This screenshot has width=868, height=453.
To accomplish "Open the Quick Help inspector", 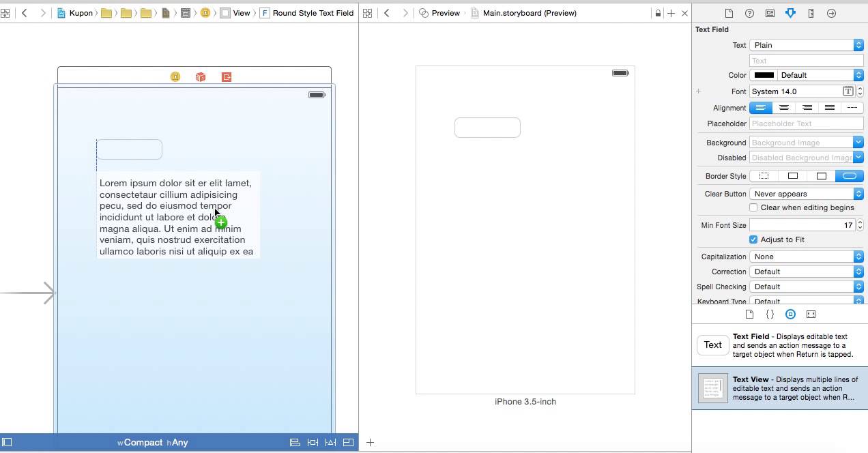I will tap(749, 13).
